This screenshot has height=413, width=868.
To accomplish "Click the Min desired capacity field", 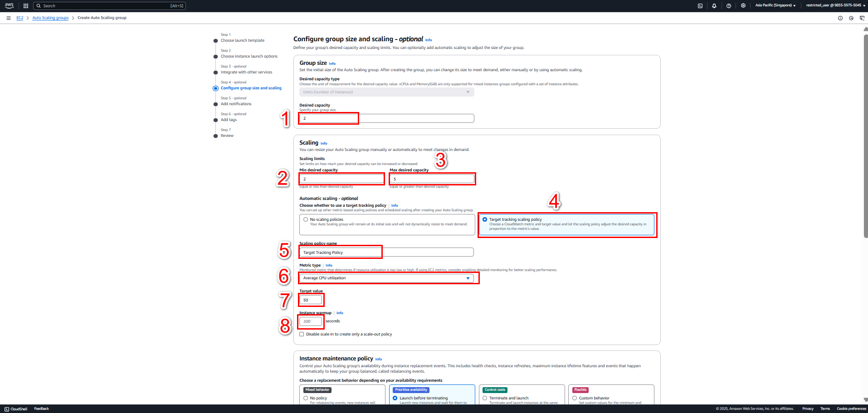I will [x=341, y=179].
